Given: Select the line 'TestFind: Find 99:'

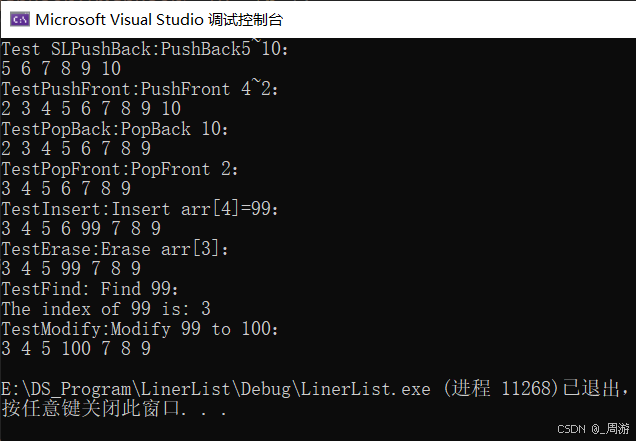Looking at the screenshot, I should 90,289.
